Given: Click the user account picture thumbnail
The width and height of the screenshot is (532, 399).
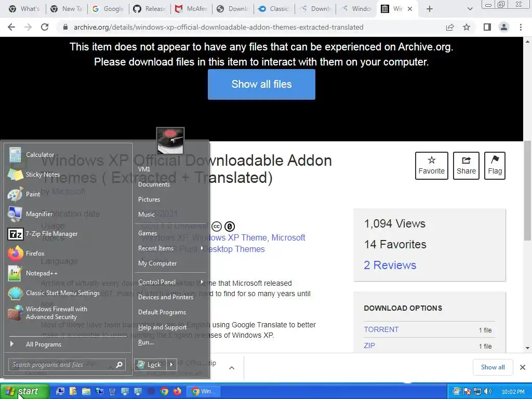Looking at the screenshot, I should pyautogui.click(x=170, y=141).
